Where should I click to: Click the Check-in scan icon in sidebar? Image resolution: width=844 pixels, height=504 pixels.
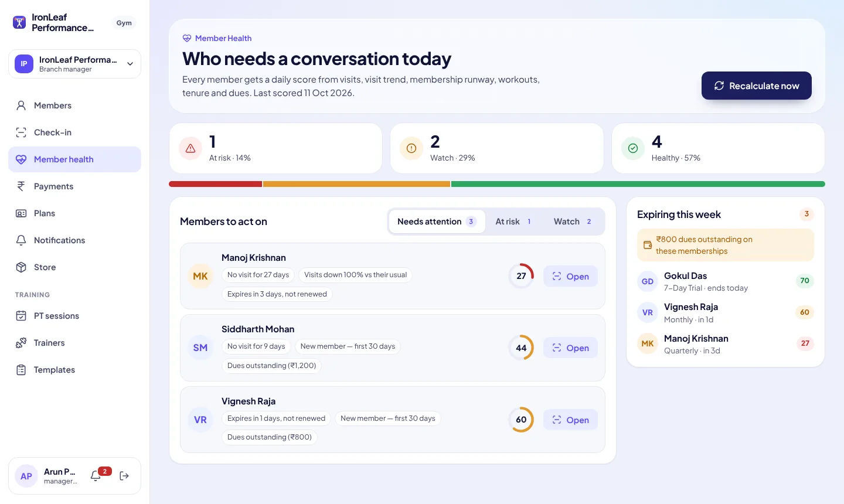click(21, 132)
